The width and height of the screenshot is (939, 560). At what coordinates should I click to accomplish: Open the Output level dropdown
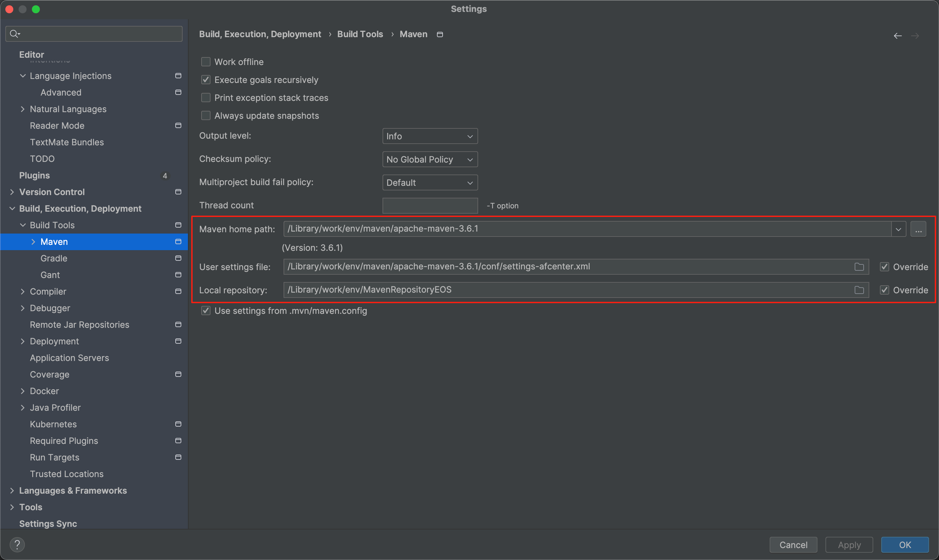point(430,136)
